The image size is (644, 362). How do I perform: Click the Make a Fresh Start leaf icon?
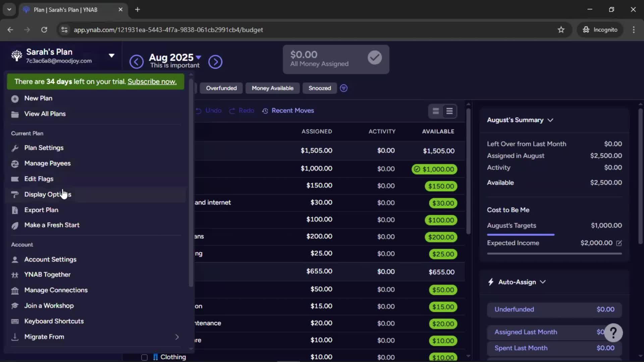15,226
